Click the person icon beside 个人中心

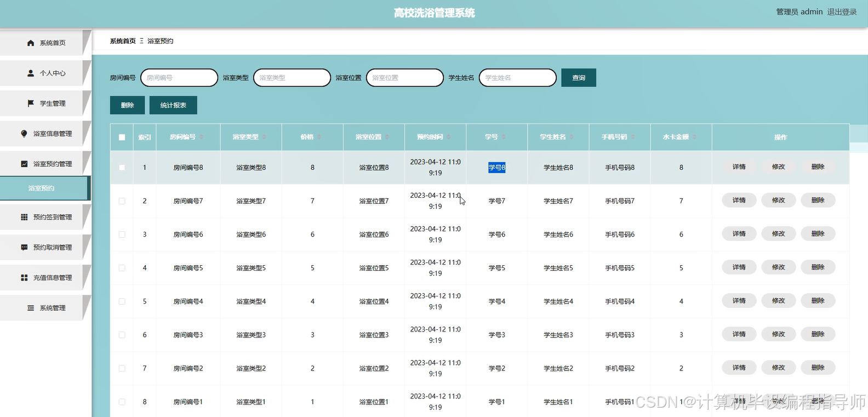[31, 73]
